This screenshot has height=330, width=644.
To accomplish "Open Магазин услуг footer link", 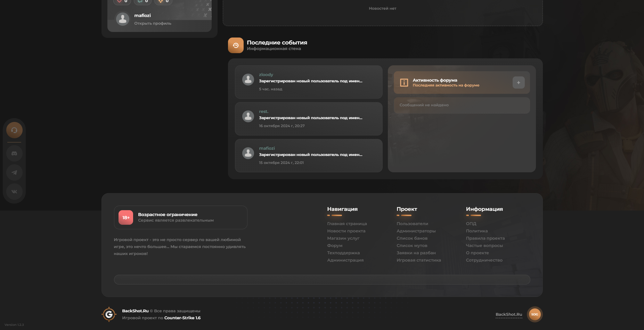I will 343,238.
